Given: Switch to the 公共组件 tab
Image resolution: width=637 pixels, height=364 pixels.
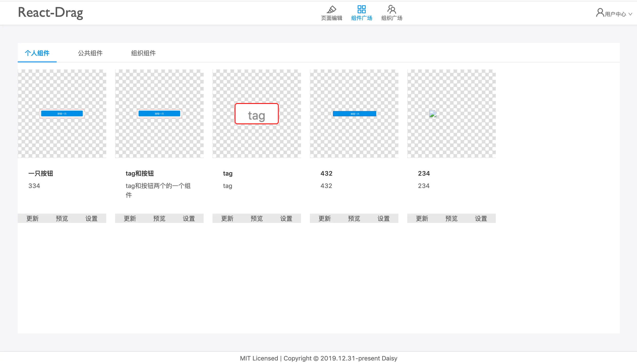Looking at the screenshot, I should pyautogui.click(x=90, y=53).
